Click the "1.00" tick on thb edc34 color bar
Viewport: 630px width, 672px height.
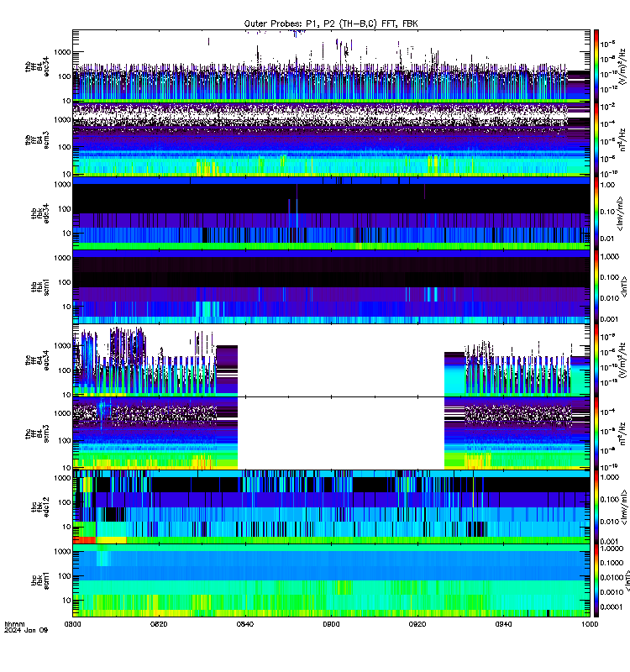[x=607, y=185]
